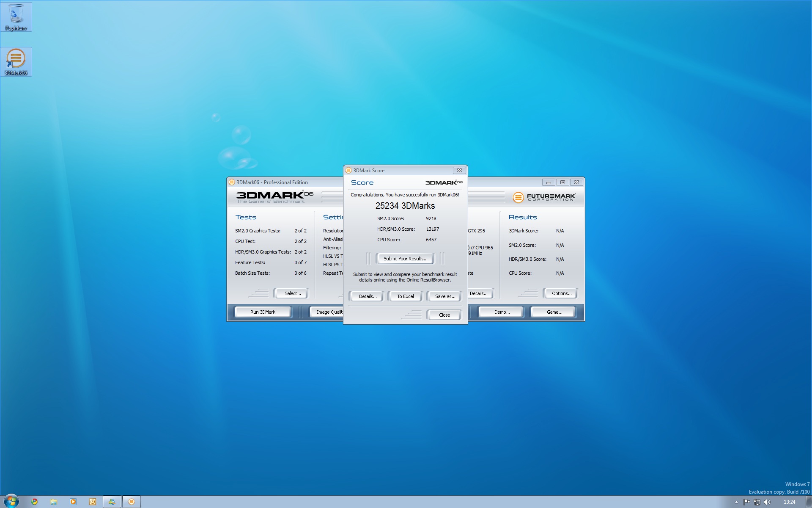Click the 25234 3DMarks score text
Viewport: 812px width, 508px height.
[x=405, y=206]
